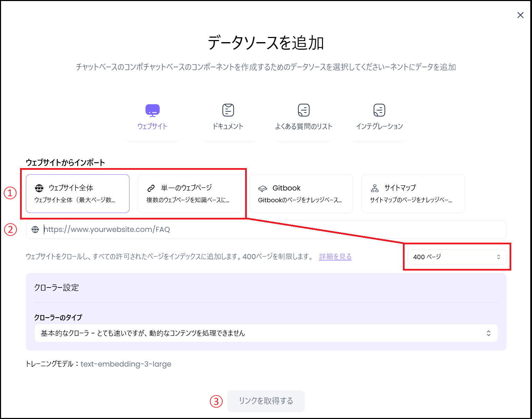Image resolution: width=532 pixels, height=419 pixels.
Task: Click the サイトマップ sitemap icon
Action: click(375, 188)
